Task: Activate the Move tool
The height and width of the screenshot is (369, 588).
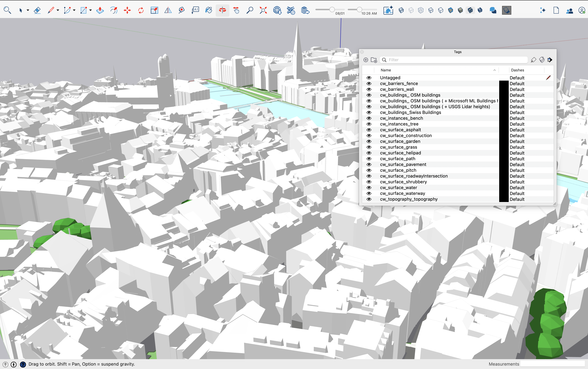Action: tap(127, 10)
